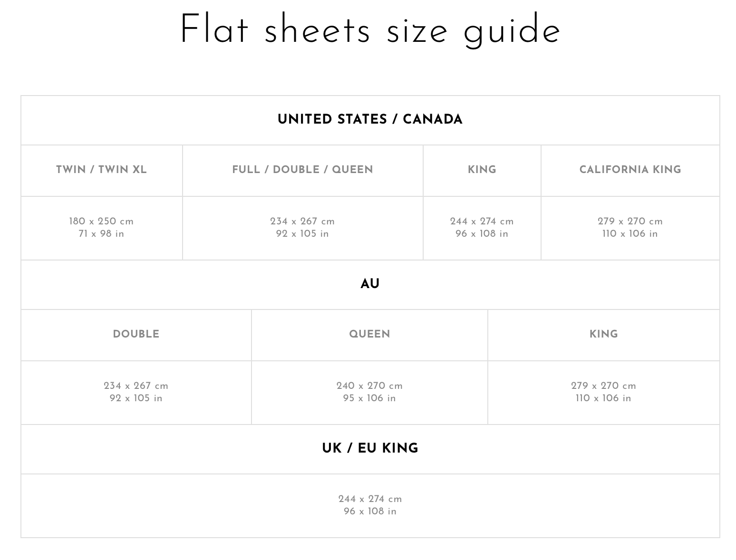The height and width of the screenshot is (560, 736).
Task: Select the 240 x 270 cm measurement
Action: point(369,386)
